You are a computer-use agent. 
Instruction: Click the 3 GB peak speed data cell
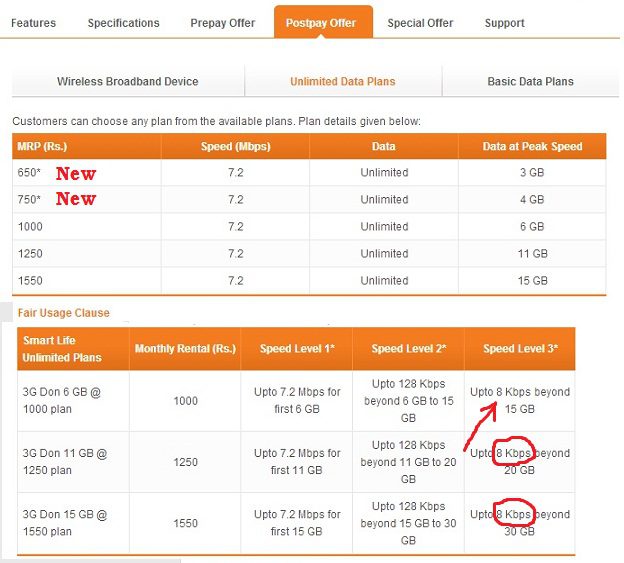(532, 173)
